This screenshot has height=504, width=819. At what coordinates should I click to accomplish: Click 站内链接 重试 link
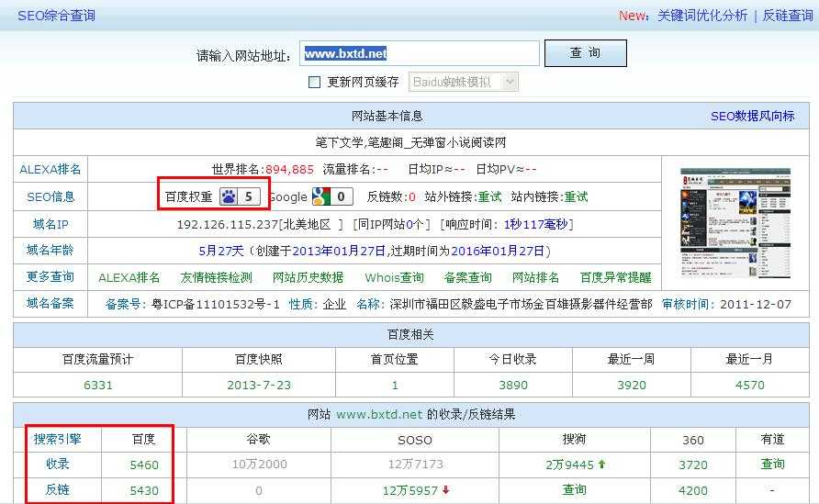(576, 196)
